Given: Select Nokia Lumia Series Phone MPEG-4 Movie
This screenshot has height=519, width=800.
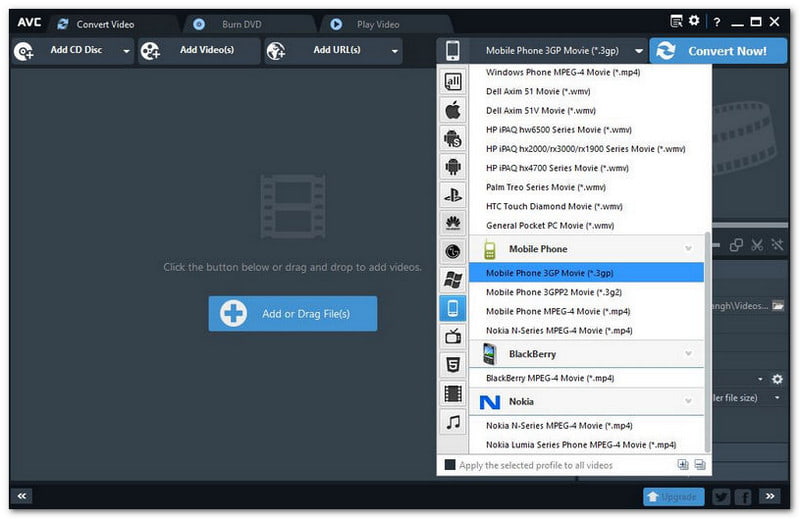Looking at the screenshot, I should pyautogui.click(x=586, y=444).
